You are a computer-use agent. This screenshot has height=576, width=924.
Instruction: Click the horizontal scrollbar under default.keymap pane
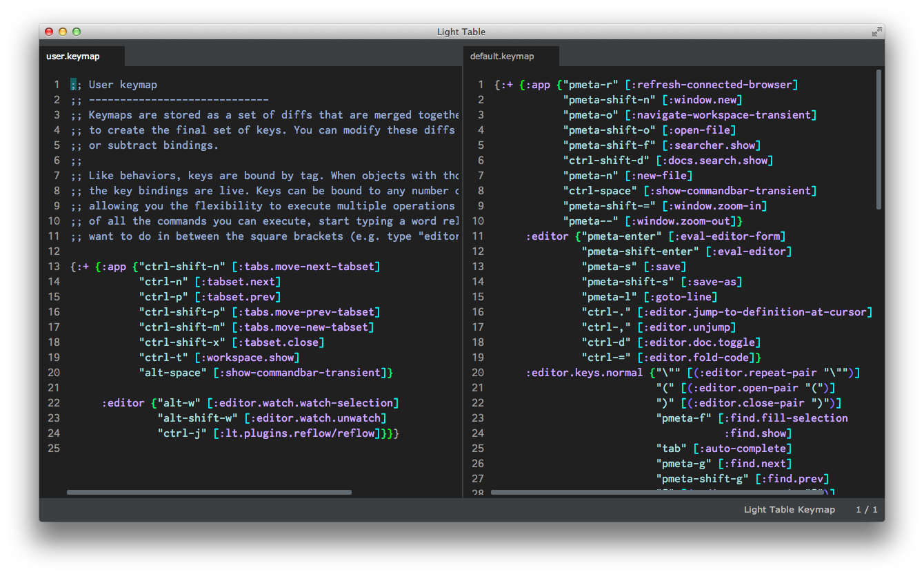pyautogui.click(x=662, y=492)
